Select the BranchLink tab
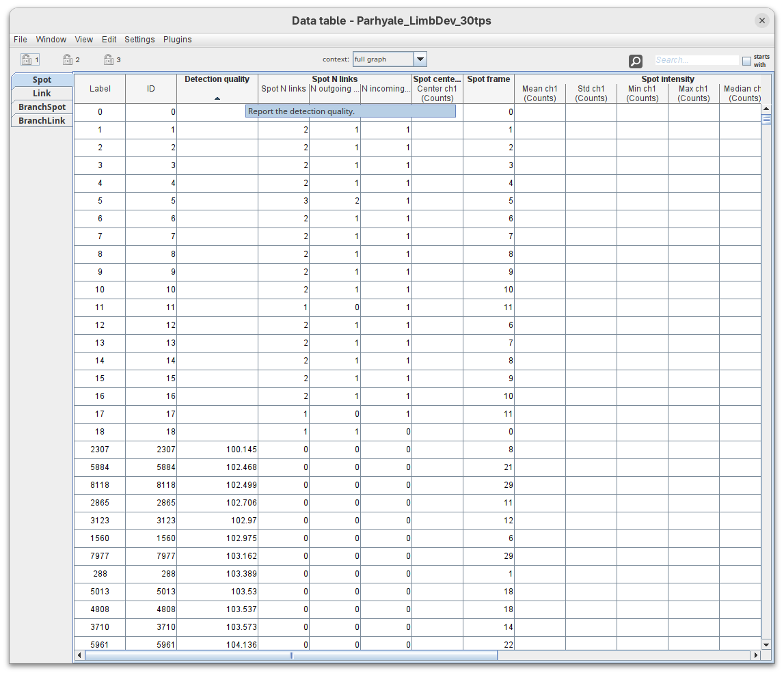Image resolution: width=784 pixels, height=675 pixels. tap(42, 121)
